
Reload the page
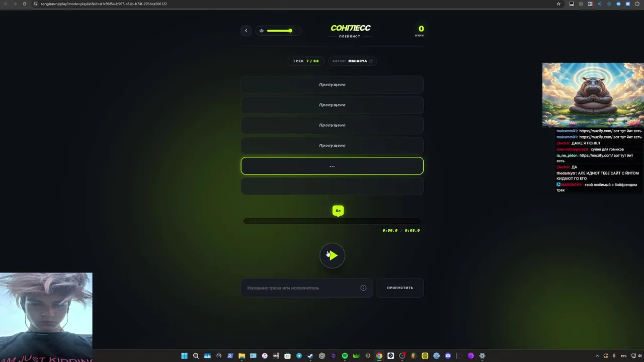click(24, 4)
